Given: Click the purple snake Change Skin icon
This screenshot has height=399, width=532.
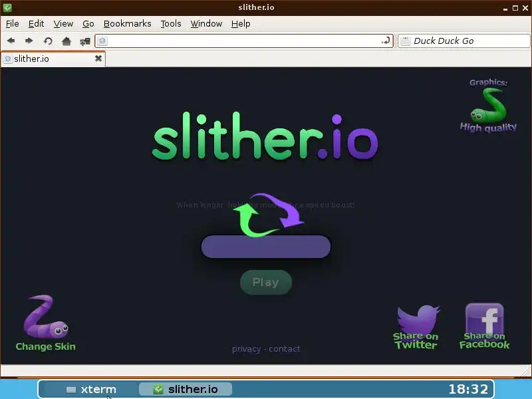Looking at the screenshot, I should 46,317.
